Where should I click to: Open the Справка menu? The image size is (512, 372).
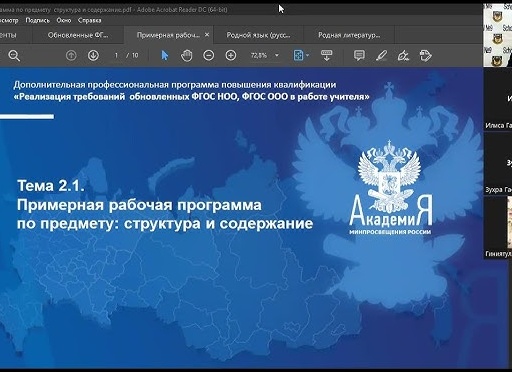pyautogui.click(x=89, y=20)
